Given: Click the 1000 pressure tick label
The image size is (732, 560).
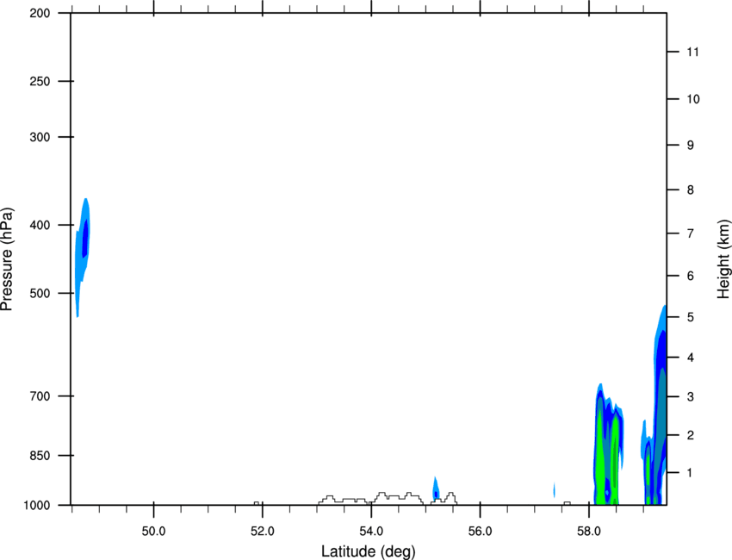Looking at the screenshot, I should [x=36, y=506].
